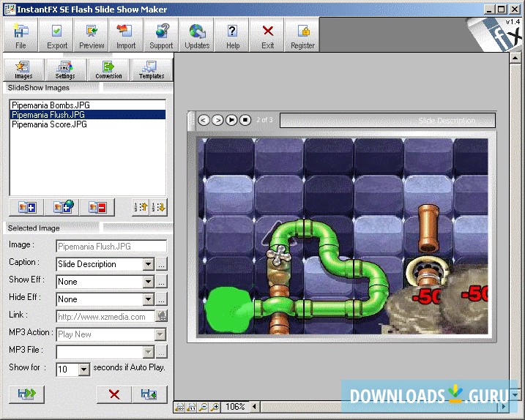This screenshot has width=525, height=420.
Task: Play the slideshow in preview
Action: [231, 120]
